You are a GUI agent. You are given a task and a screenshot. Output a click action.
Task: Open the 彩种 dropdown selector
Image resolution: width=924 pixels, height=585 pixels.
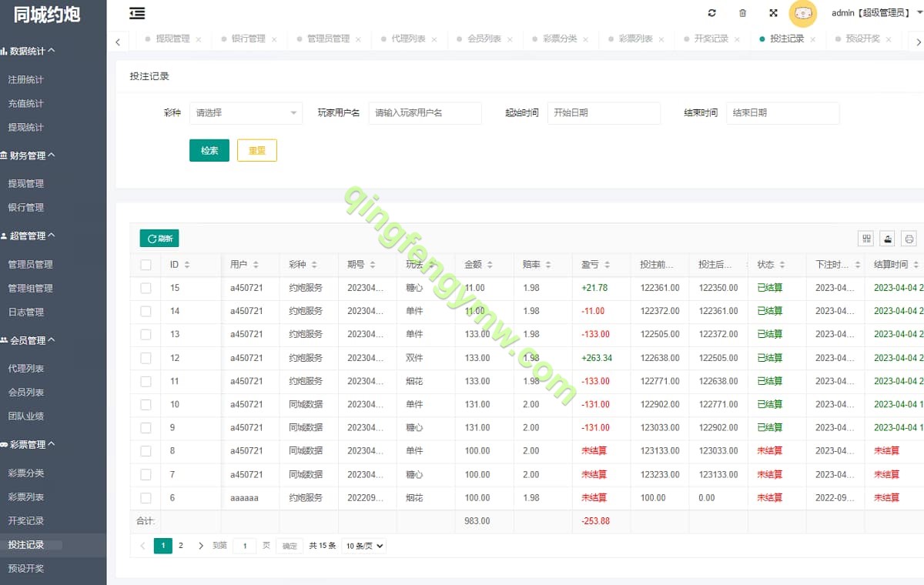[x=246, y=113]
